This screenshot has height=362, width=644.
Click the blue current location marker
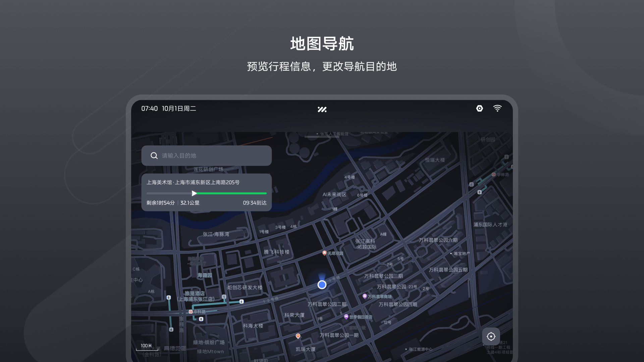pos(322,285)
